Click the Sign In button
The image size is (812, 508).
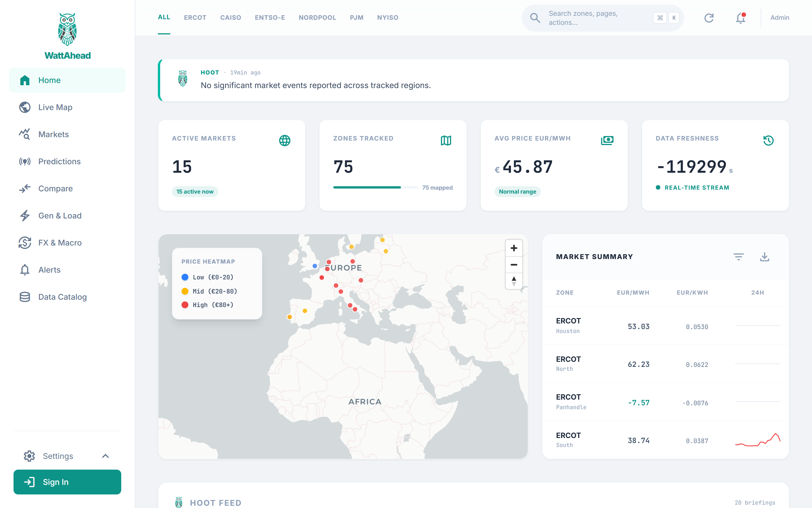pos(67,482)
